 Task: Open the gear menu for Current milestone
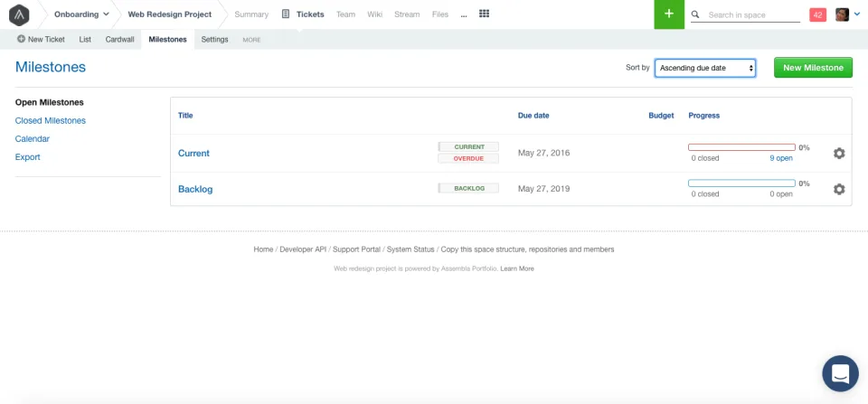(839, 154)
